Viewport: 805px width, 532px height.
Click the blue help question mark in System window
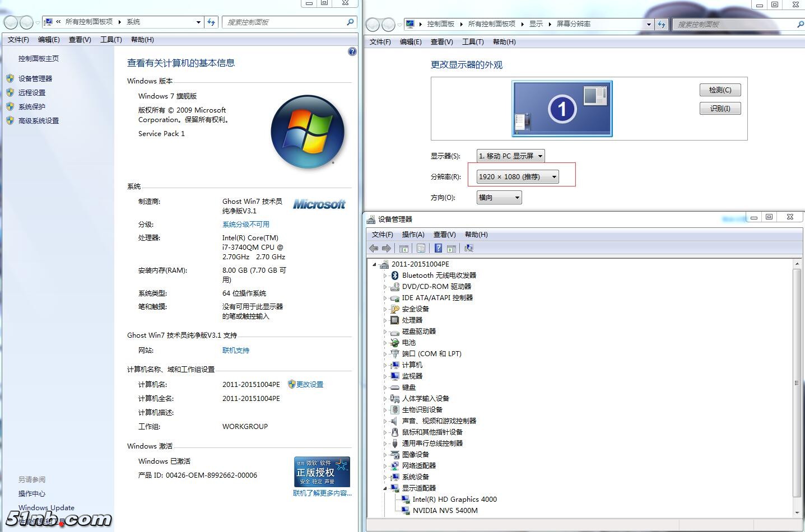352,52
